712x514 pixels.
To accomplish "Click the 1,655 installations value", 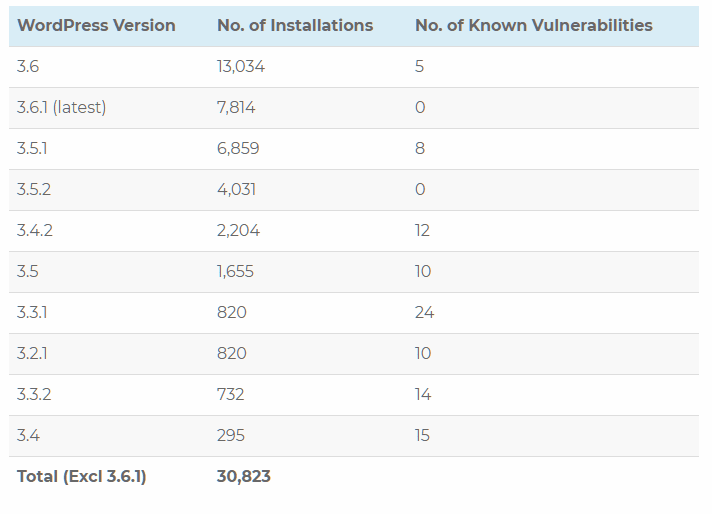I will [235, 272].
